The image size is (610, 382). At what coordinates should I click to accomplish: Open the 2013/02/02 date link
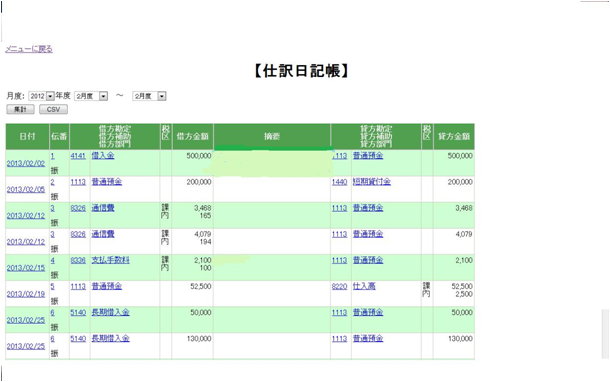tap(26, 163)
